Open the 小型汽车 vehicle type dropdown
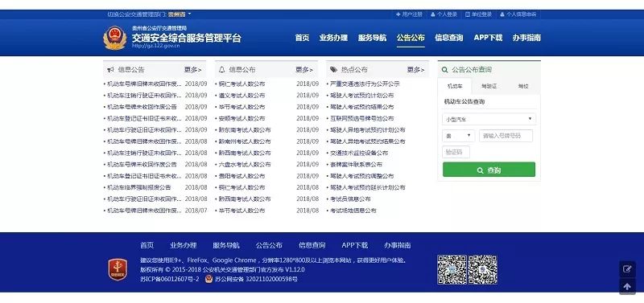Screen dimensions: 644x303 pyautogui.click(x=489, y=119)
